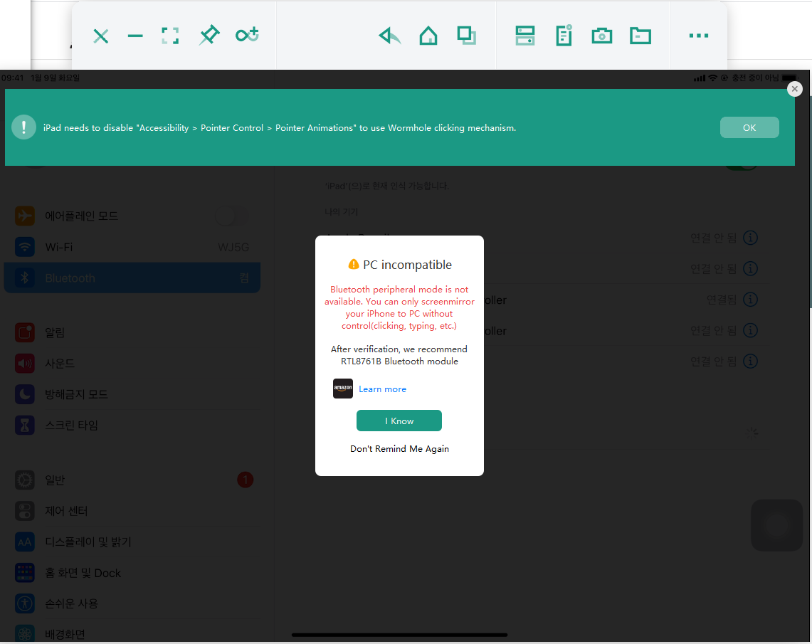Click the WJ5G network value
This screenshot has width=812, height=644.
pos(233,248)
